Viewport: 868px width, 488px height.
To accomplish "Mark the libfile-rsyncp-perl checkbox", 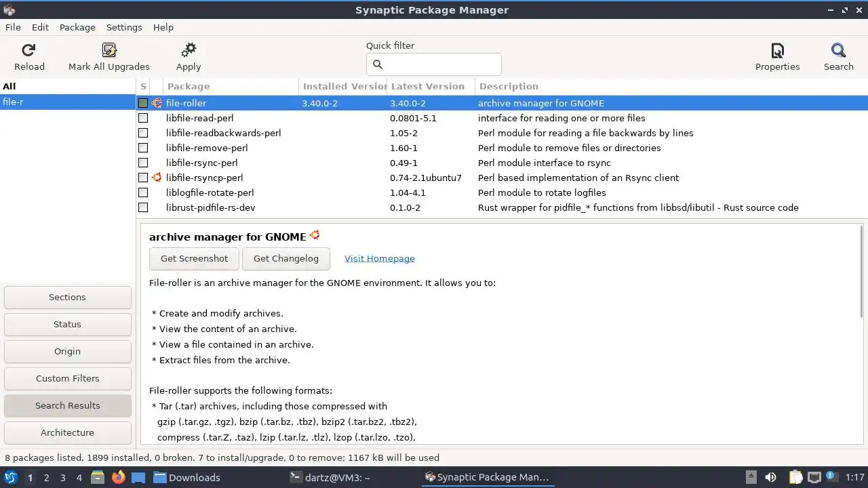I will tap(143, 178).
